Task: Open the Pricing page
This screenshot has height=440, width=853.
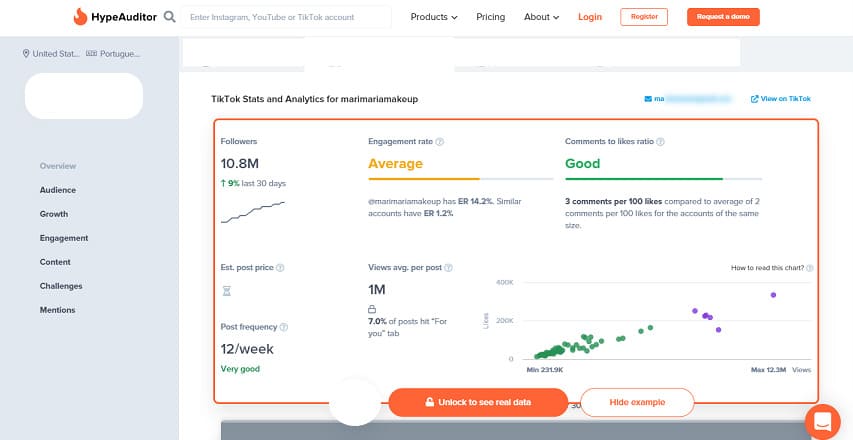Action: pos(490,17)
